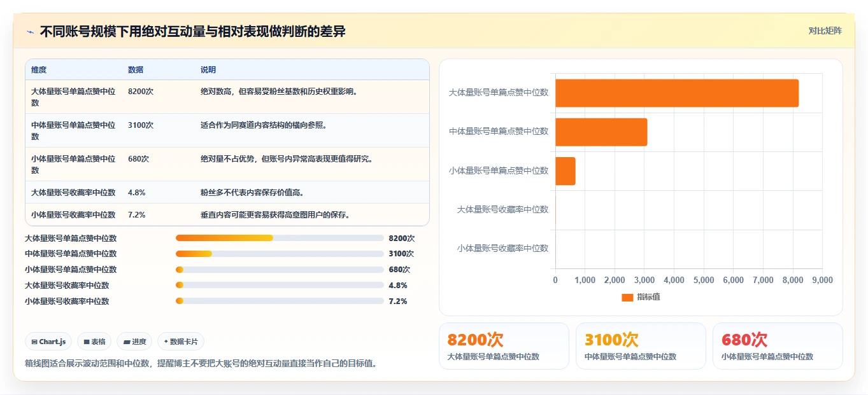Click the 维度 column header

[39, 70]
